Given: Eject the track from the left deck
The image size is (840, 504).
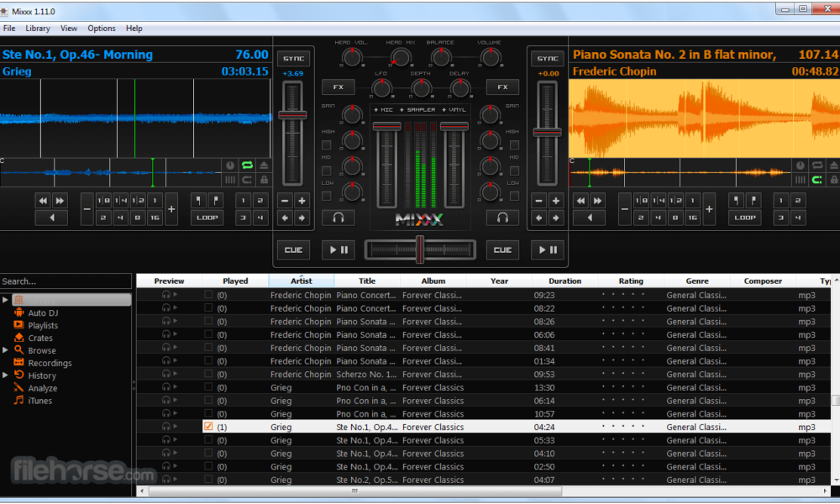Looking at the screenshot, I should [264, 165].
